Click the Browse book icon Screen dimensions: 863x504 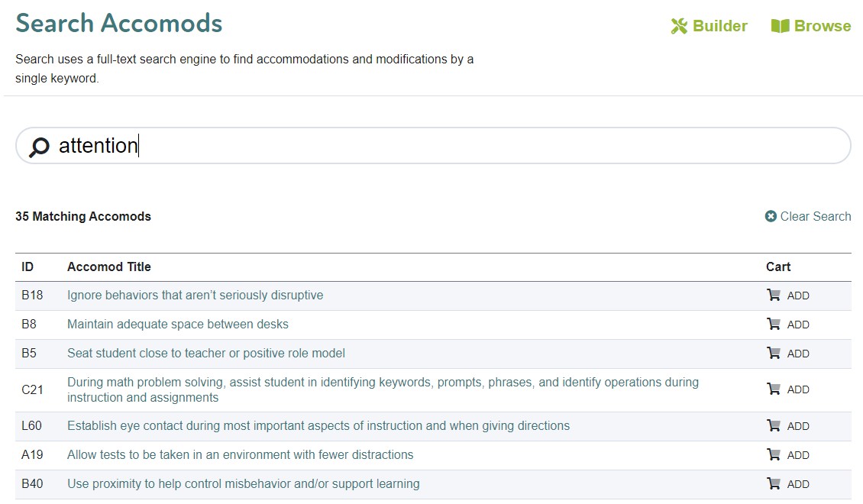tap(780, 26)
